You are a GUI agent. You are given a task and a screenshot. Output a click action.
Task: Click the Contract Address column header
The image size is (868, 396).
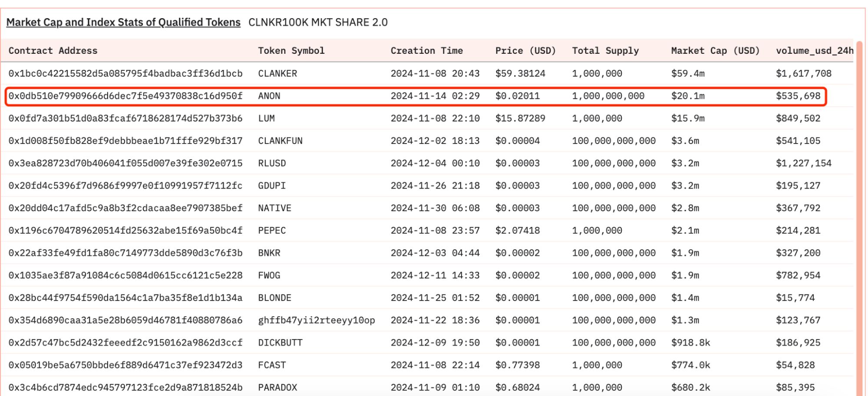(53, 51)
